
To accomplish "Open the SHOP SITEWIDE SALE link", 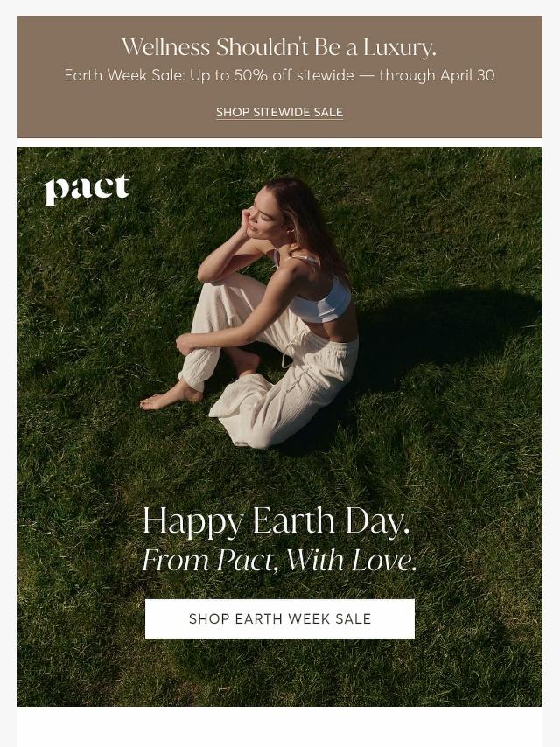I will click(279, 113).
